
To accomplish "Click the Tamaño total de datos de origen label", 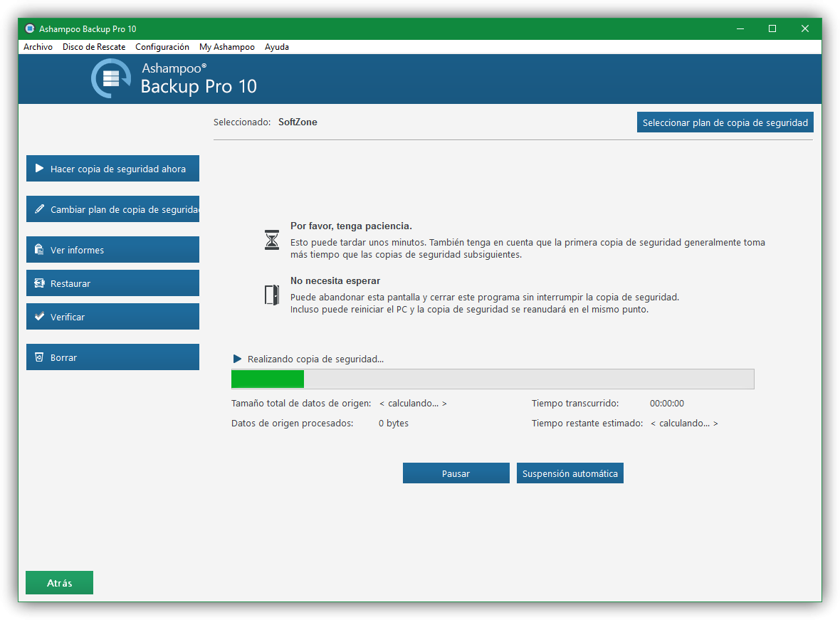I will (301, 403).
